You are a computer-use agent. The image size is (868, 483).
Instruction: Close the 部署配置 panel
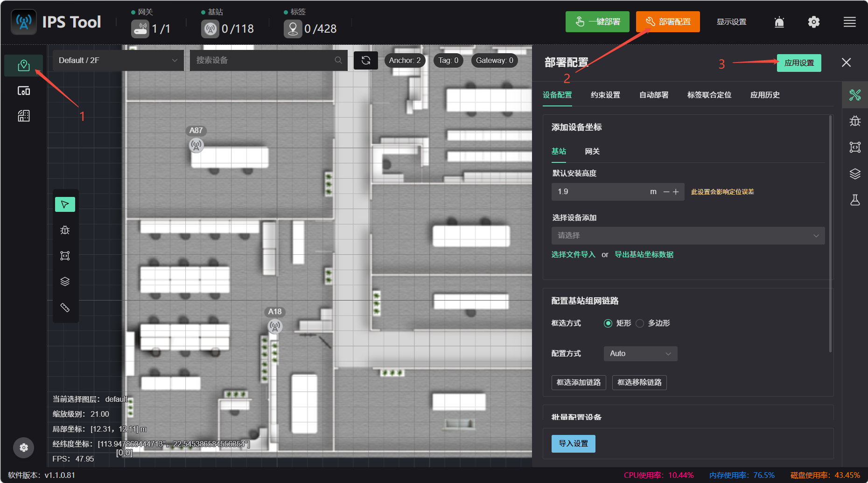(847, 63)
